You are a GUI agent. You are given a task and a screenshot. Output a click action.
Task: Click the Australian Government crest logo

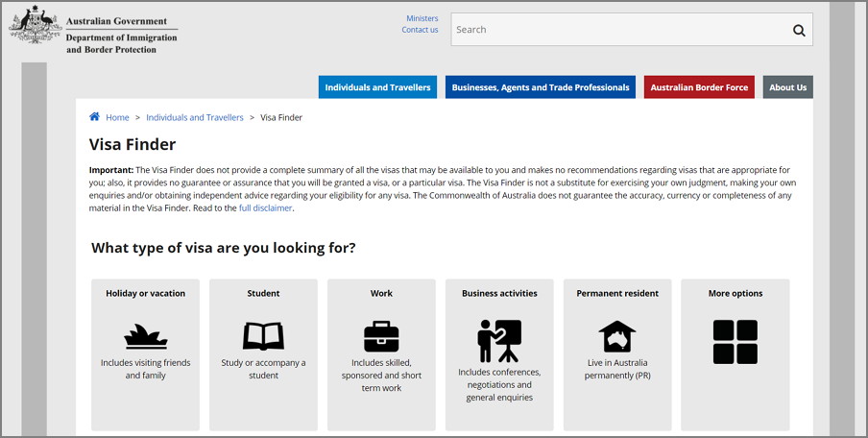(35, 25)
